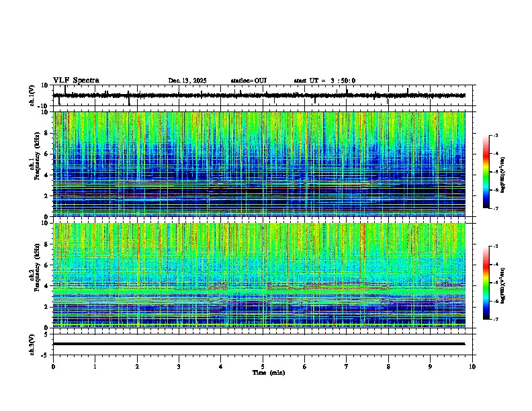Click the color scale bar beside ch.2 spectrogram
Screen dimensions: 532x411
(x=486, y=283)
